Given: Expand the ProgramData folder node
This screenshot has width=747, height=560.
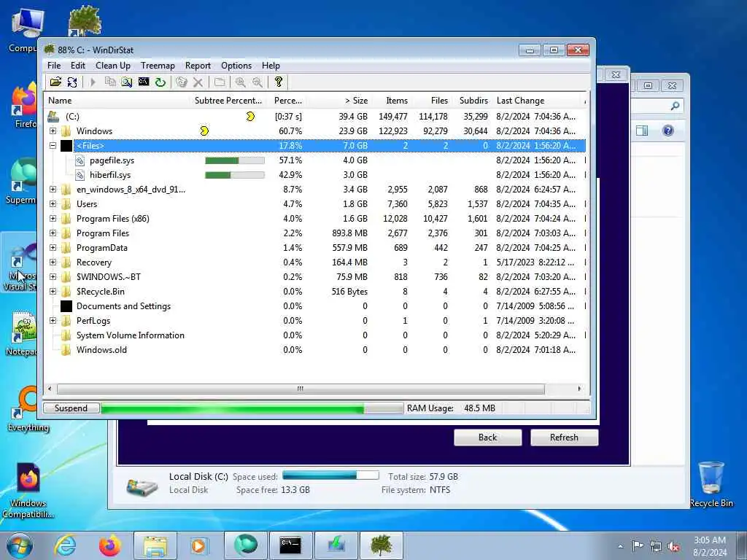Looking at the screenshot, I should click(53, 248).
